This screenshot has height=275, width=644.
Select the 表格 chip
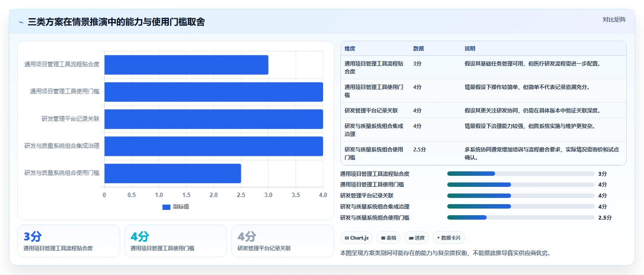(x=388, y=238)
